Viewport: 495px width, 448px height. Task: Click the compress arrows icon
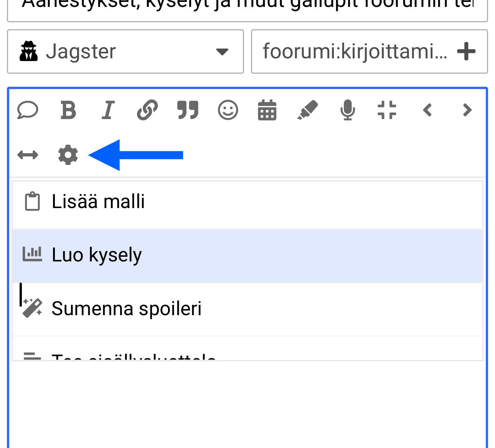click(x=387, y=110)
